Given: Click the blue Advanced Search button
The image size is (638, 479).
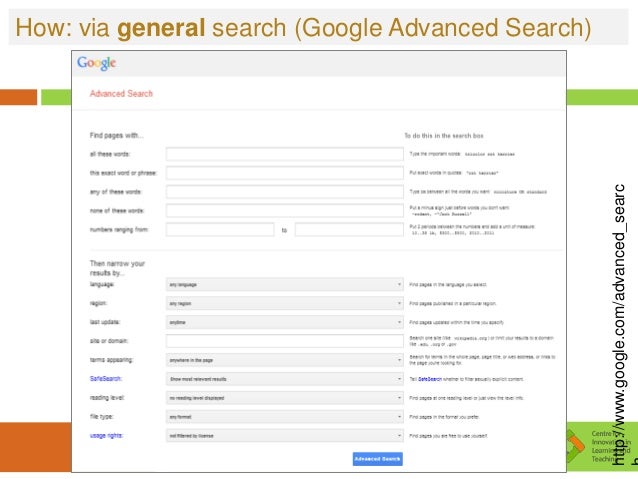Looking at the screenshot, I should tap(378, 459).
